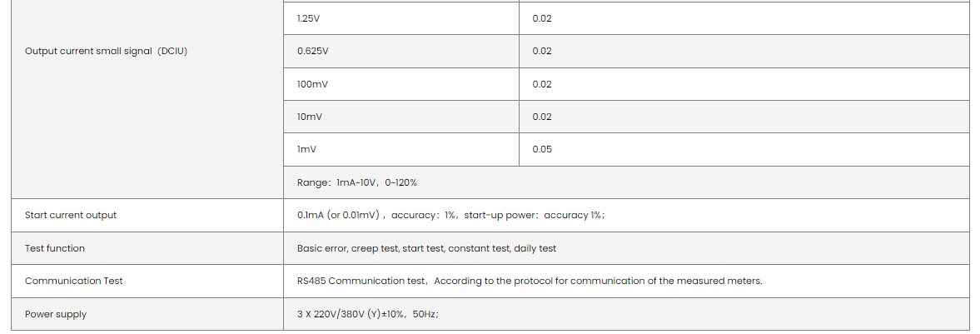This screenshot has height=334, width=980.
Task: Select the Start current output label
Action: tap(71, 215)
